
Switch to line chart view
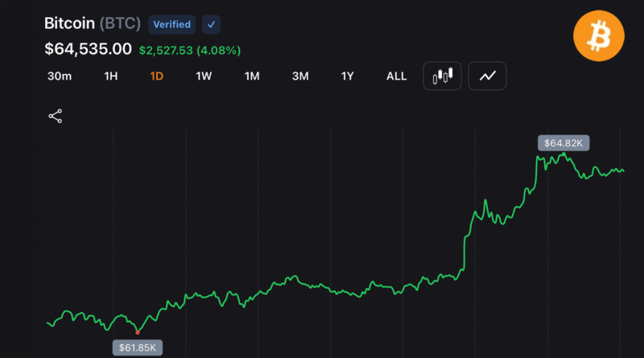tap(488, 76)
